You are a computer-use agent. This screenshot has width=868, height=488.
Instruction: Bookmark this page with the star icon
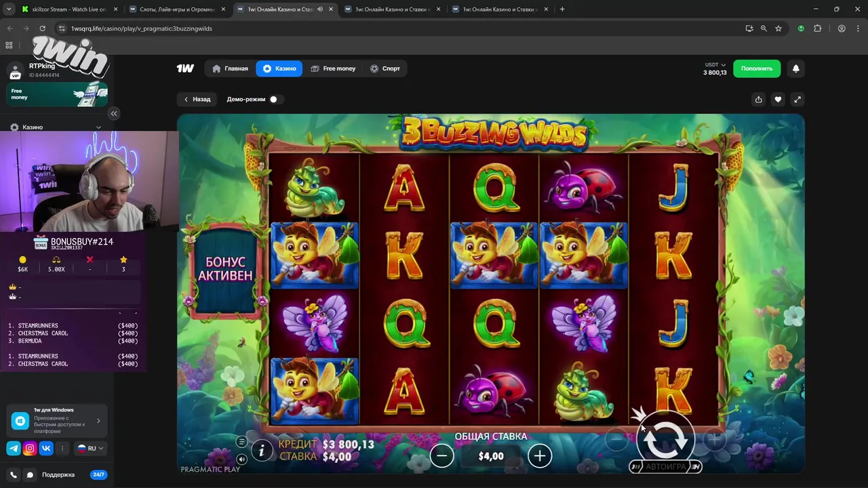coord(778,28)
